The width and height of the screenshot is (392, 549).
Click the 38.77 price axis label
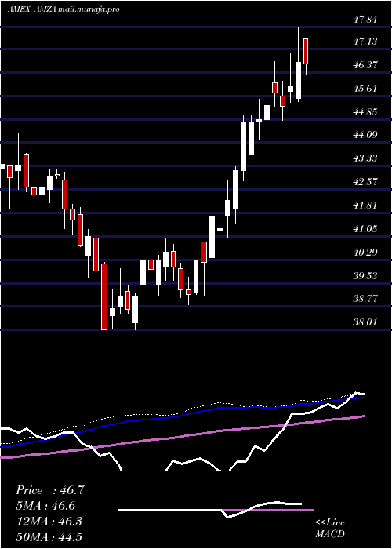[x=365, y=299]
